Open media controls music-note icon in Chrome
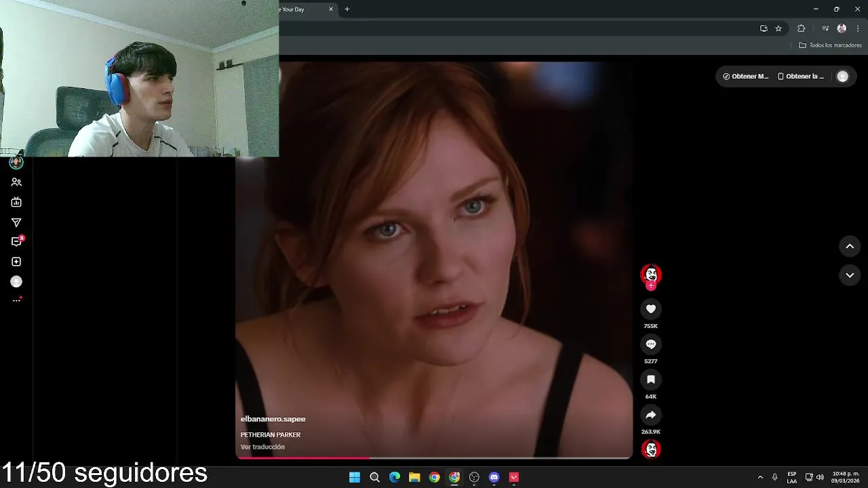 point(825,28)
